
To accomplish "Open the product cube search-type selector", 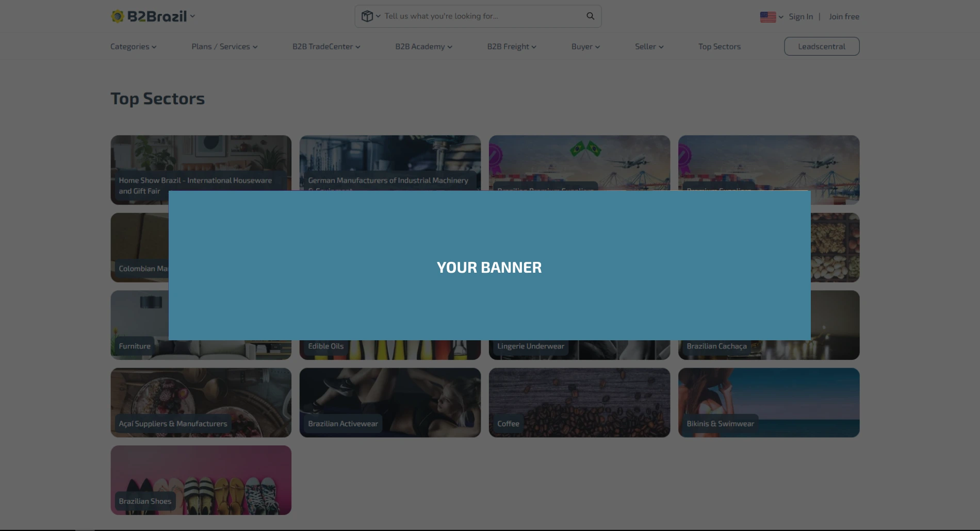I will [370, 16].
